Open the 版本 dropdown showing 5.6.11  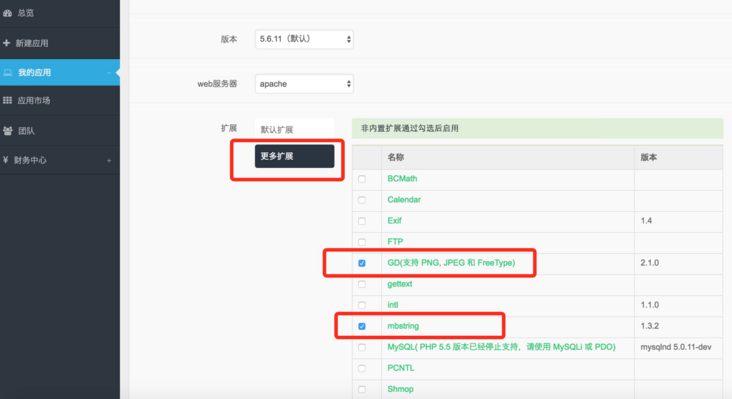coord(304,39)
